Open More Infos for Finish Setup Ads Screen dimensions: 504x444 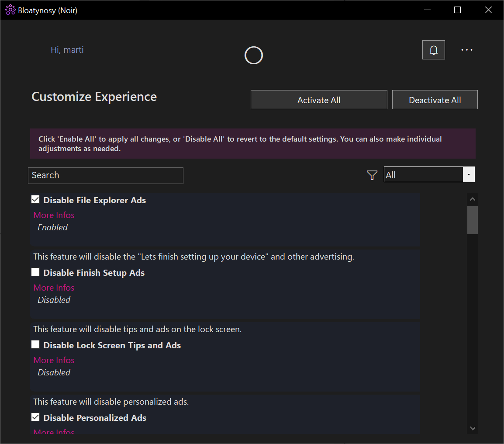tap(54, 288)
